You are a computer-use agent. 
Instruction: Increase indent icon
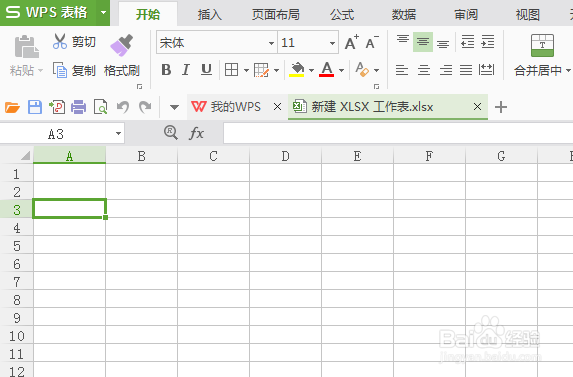pos(488,42)
